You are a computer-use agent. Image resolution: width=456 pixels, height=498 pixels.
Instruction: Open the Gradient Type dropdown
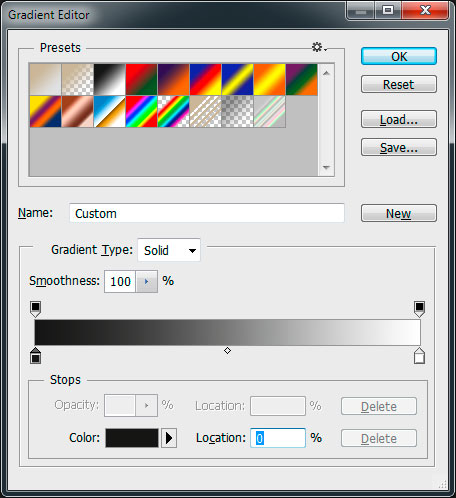169,250
